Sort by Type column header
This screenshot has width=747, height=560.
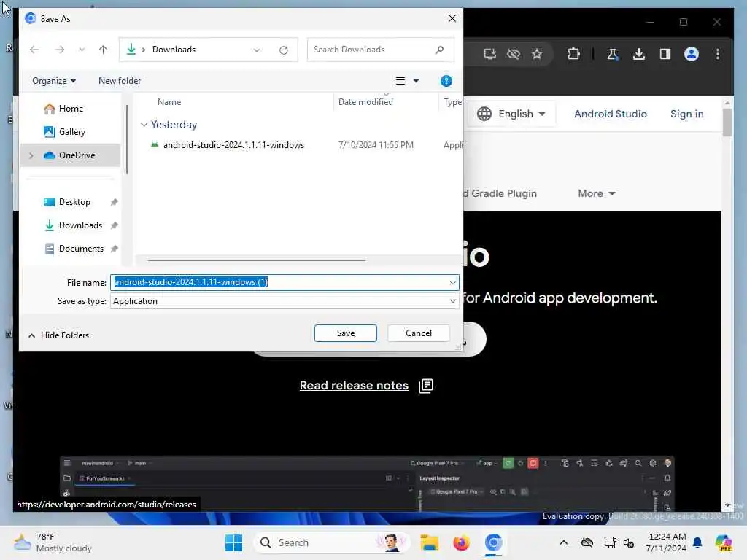point(452,102)
